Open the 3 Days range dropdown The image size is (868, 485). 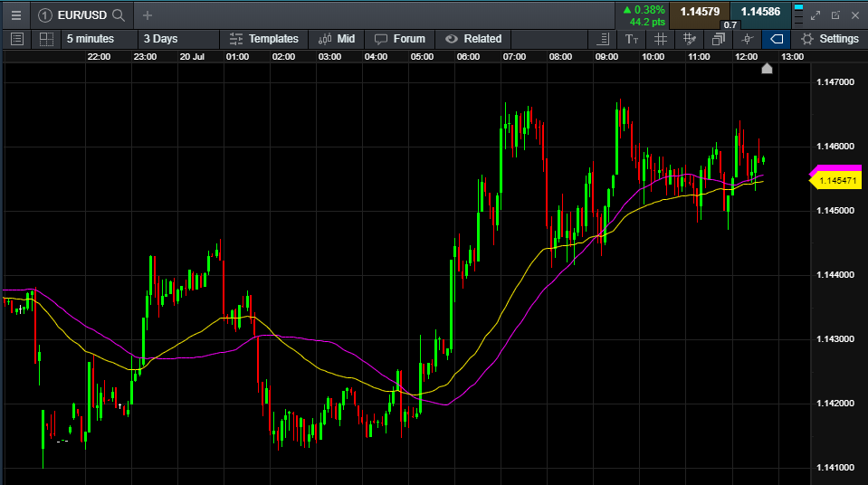click(178, 39)
